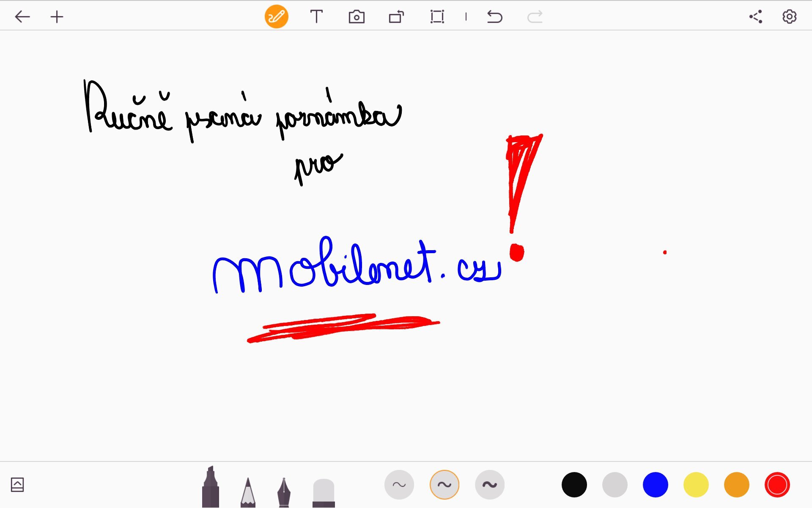The height and width of the screenshot is (508, 812).
Task: Add a new page with plus icon
Action: click(x=57, y=17)
